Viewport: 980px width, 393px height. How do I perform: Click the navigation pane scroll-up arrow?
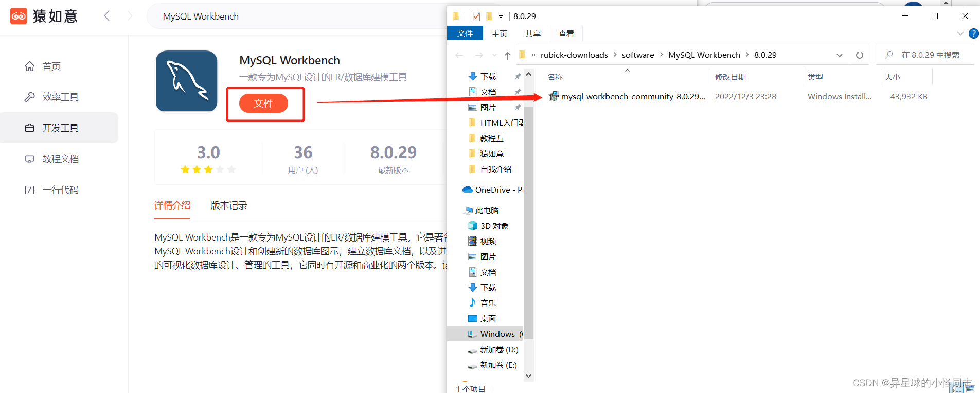pyautogui.click(x=528, y=74)
